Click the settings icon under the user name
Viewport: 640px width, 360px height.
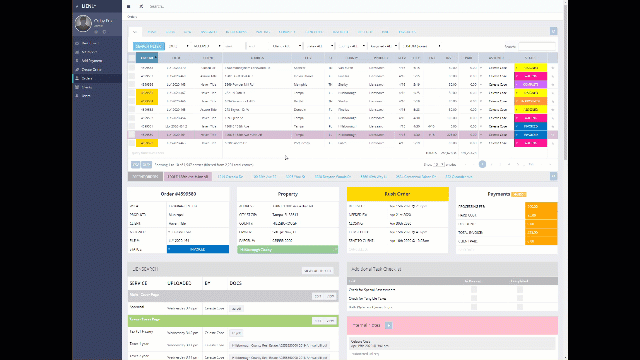tap(96, 31)
